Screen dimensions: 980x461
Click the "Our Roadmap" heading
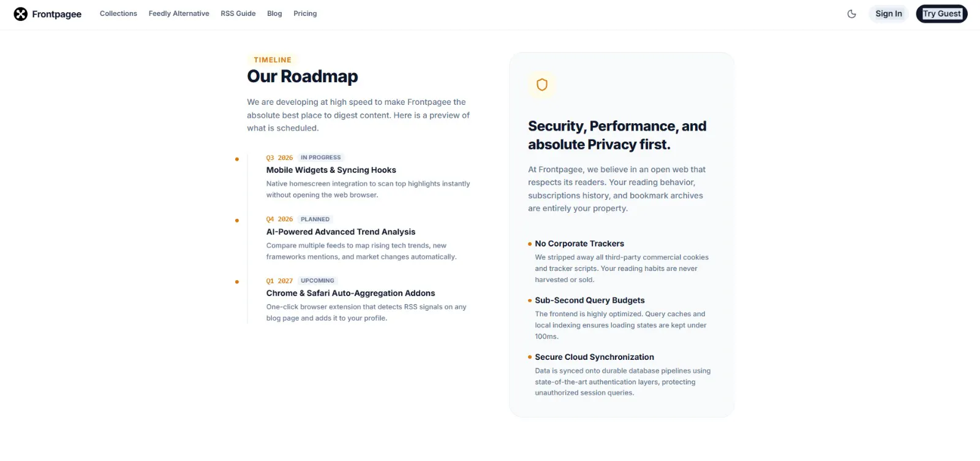pyautogui.click(x=303, y=77)
